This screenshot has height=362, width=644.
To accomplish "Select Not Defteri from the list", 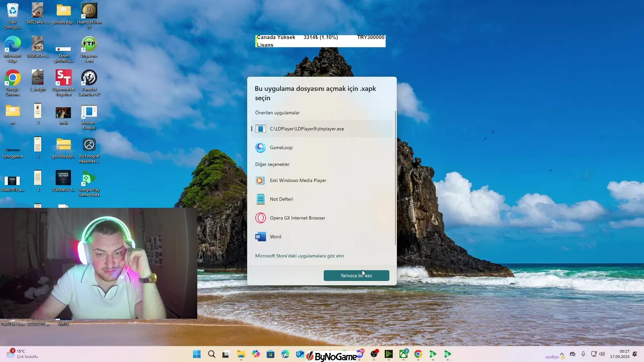I will tap(322, 199).
